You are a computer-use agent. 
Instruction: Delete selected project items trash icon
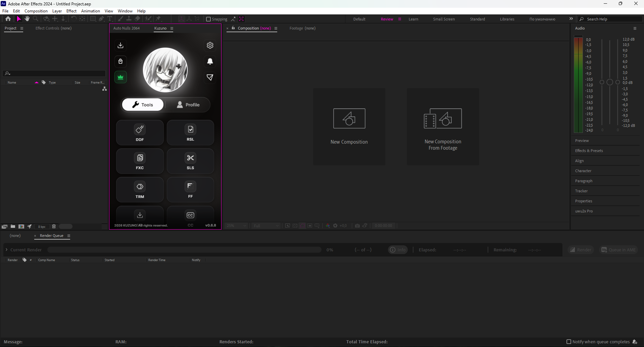click(x=54, y=227)
